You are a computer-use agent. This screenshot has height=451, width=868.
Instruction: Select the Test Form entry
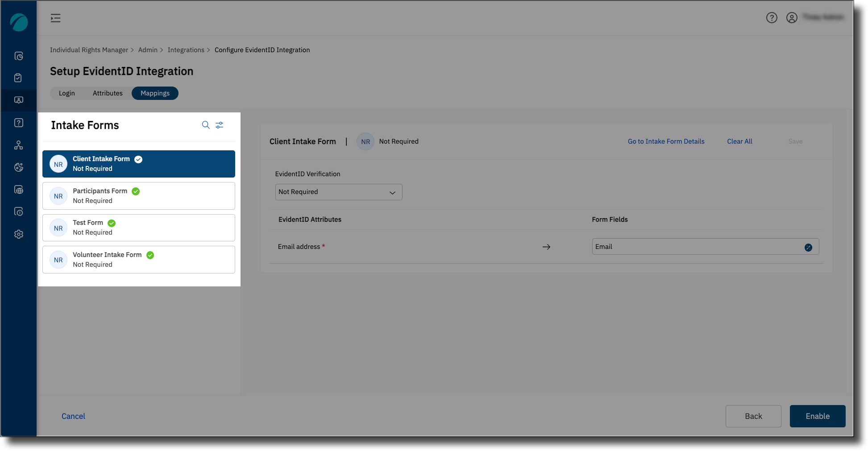click(x=138, y=228)
